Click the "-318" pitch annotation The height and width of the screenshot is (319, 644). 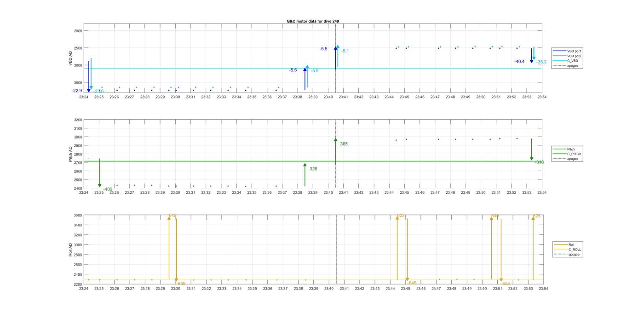click(x=539, y=162)
